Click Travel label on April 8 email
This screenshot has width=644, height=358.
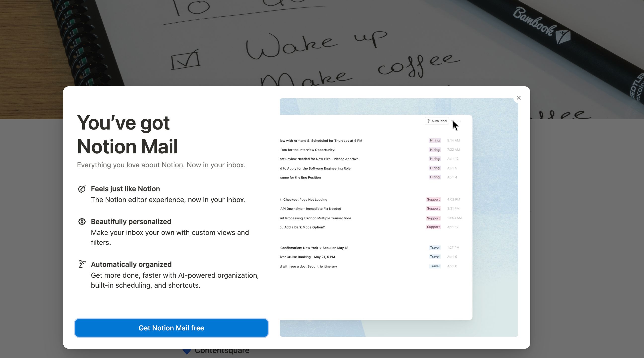click(435, 266)
